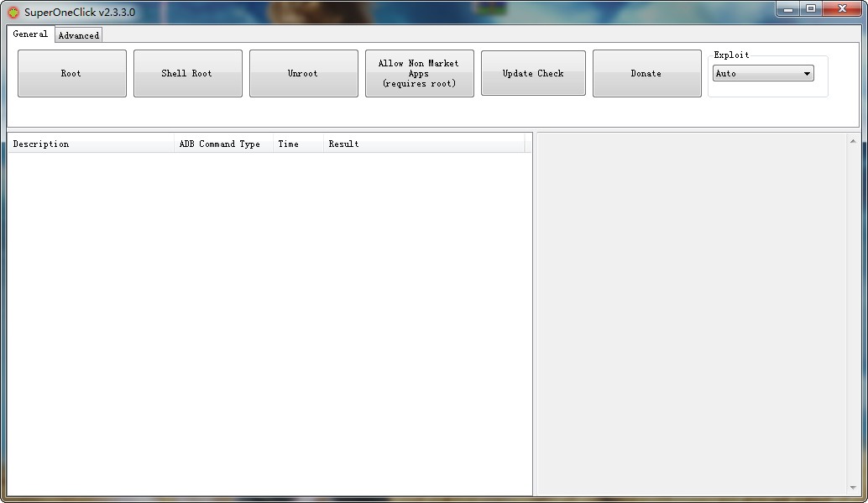Open the Exploit Auto dropdown

(x=763, y=73)
